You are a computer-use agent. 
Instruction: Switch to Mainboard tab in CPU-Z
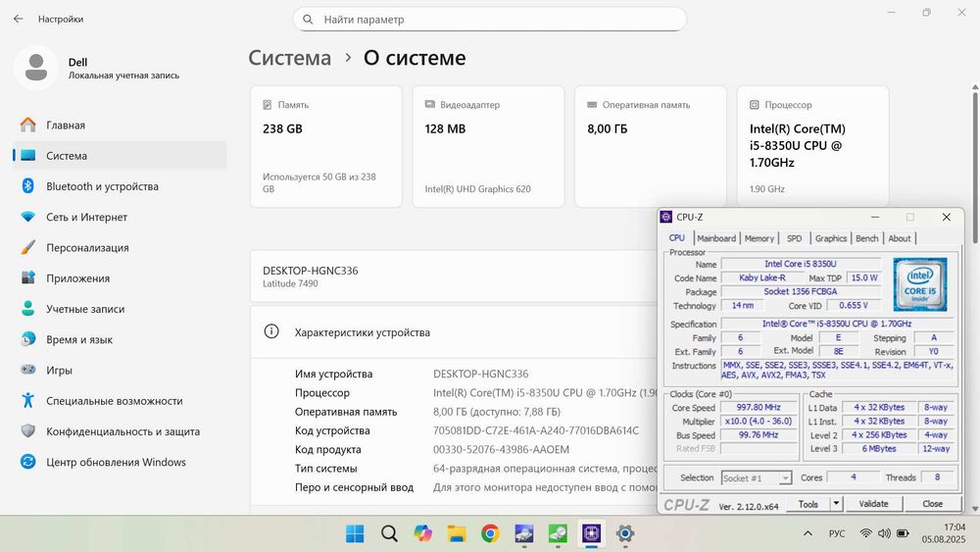tap(716, 238)
